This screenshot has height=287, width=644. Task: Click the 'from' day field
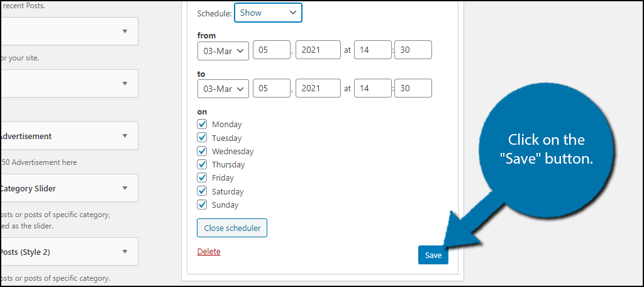(x=272, y=50)
